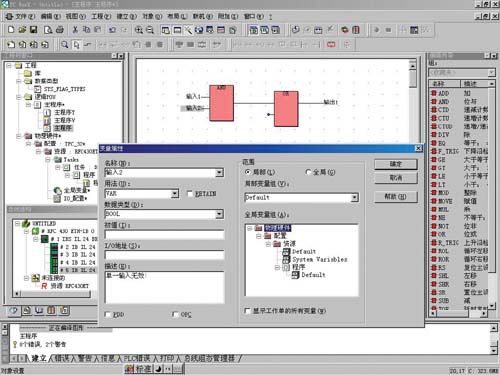Click the Cut scissors icon

point(75,30)
